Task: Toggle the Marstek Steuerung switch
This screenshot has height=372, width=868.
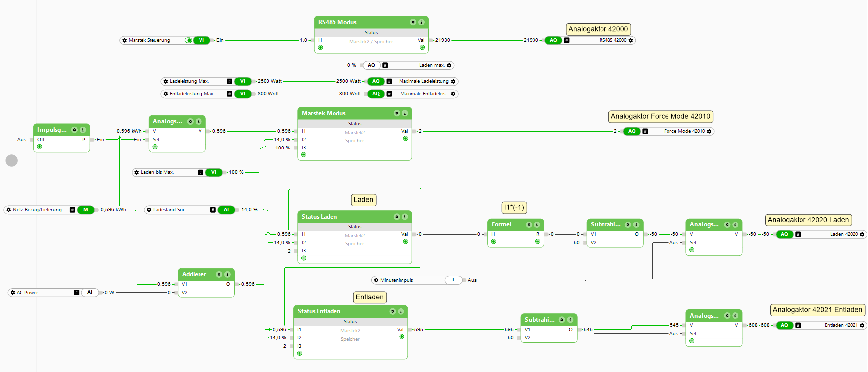Action: pyautogui.click(x=189, y=40)
